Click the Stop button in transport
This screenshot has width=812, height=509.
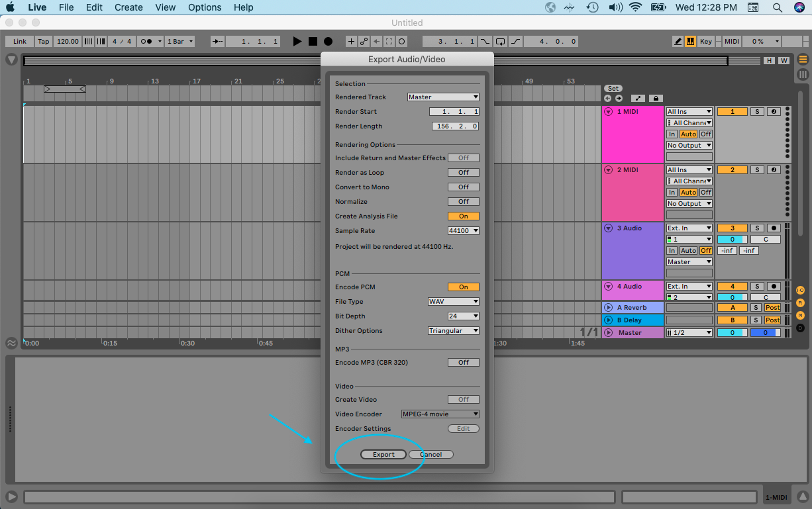pos(313,42)
